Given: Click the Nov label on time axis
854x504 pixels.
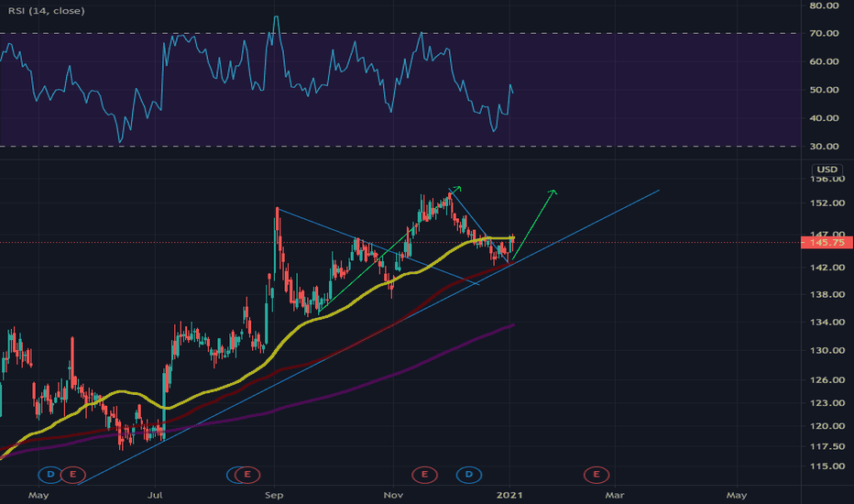Looking at the screenshot, I should (x=393, y=495).
